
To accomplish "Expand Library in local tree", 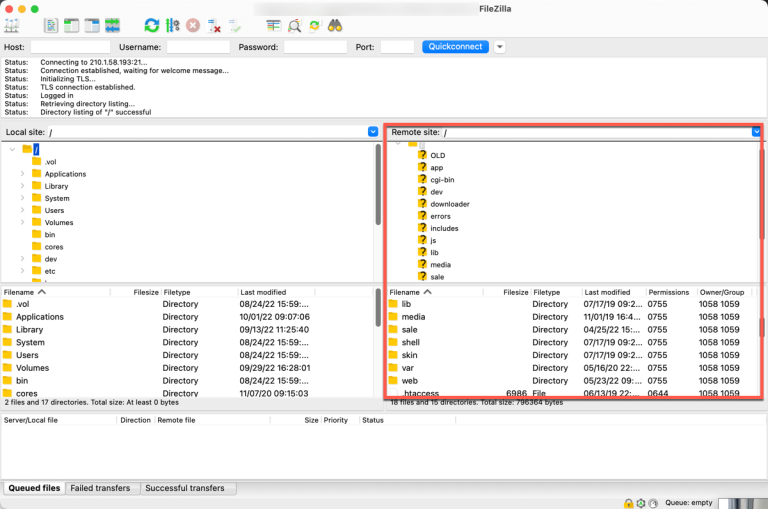I will click(23, 186).
